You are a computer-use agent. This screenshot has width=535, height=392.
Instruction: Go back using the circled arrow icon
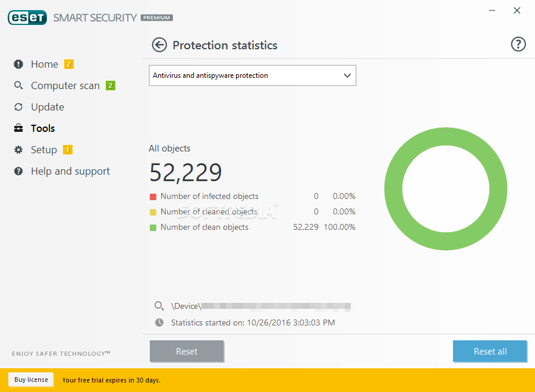click(x=159, y=45)
